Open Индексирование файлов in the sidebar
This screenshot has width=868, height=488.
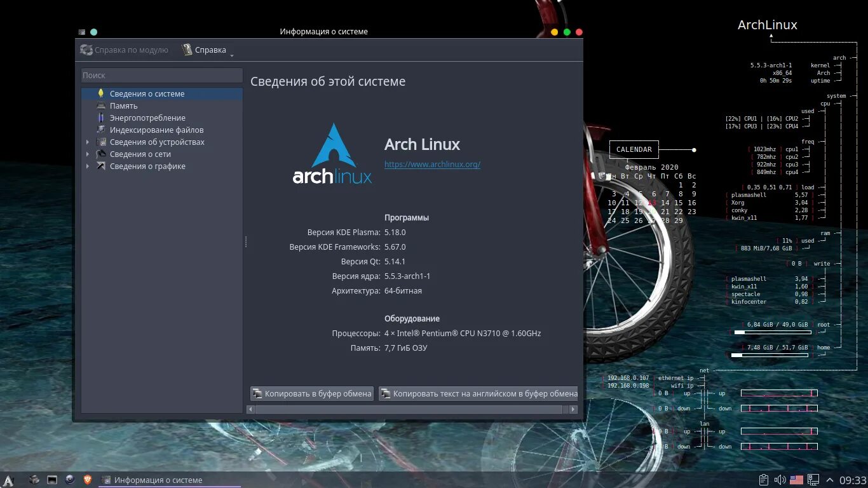point(162,130)
